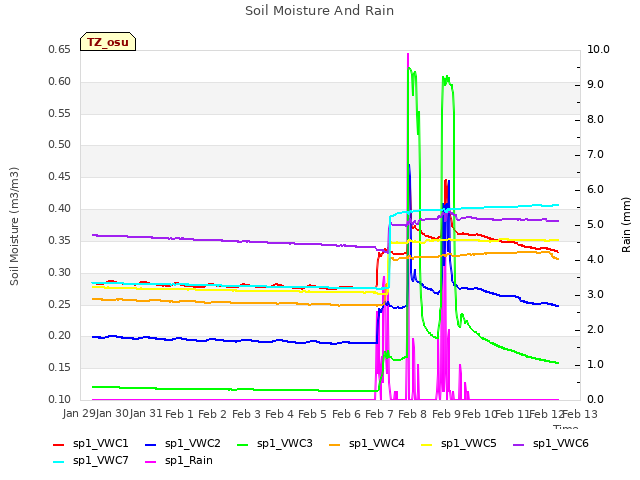Click red sp1_VWC1 legend color marker
This screenshot has width=640, height=480.
click(59, 445)
